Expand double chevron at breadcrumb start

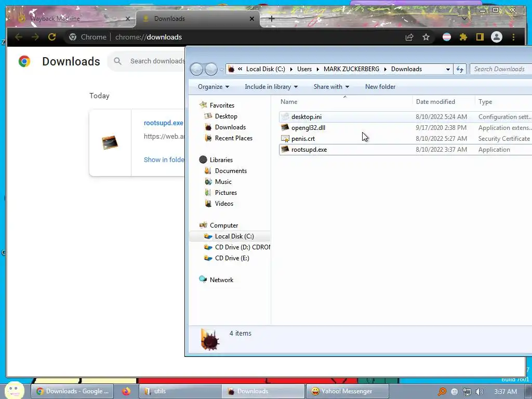(240, 69)
